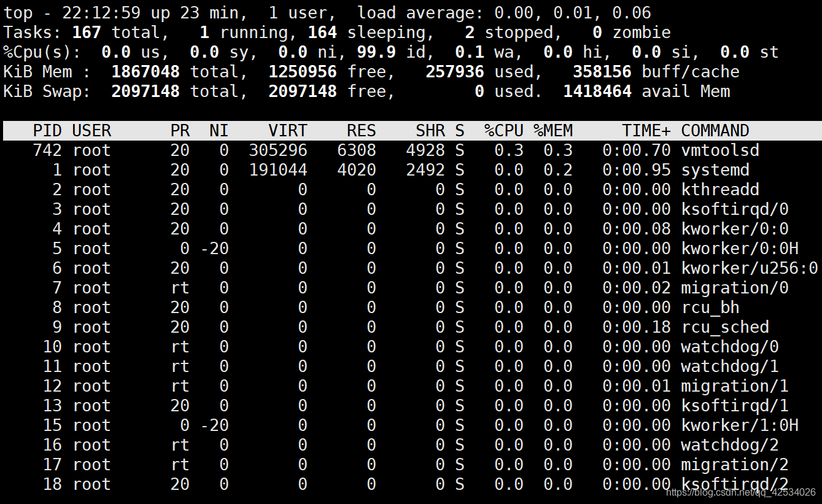Screen dimensions: 822x504
Task: Click the TIME+ value 0:00.95
Action: click(x=637, y=170)
